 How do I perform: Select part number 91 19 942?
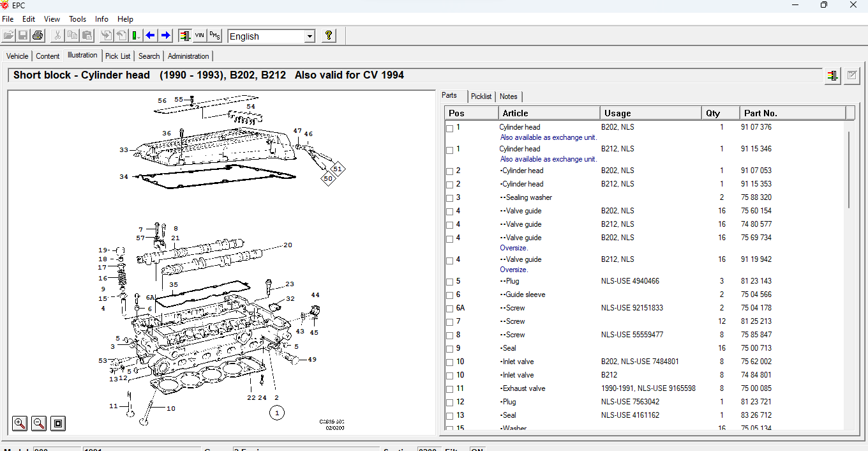tap(756, 259)
